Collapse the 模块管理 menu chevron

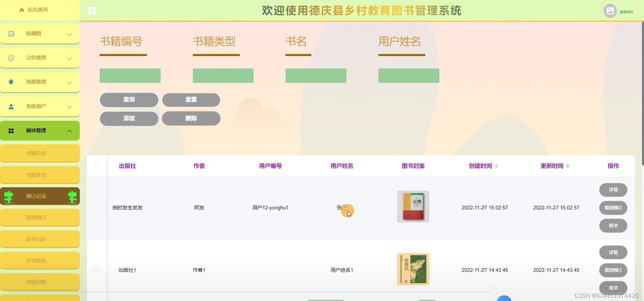pos(69,131)
